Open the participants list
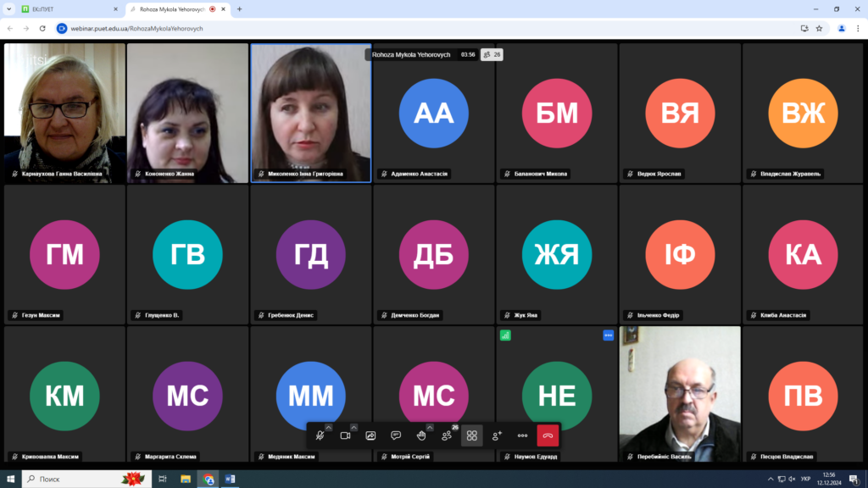Image resolution: width=868 pixels, height=488 pixels. (447, 435)
